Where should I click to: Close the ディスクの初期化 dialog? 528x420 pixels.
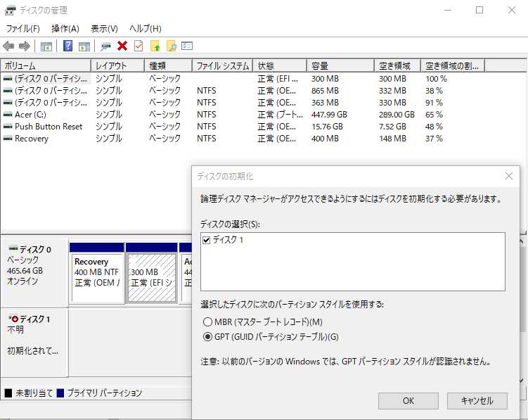(x=508, y=176)
